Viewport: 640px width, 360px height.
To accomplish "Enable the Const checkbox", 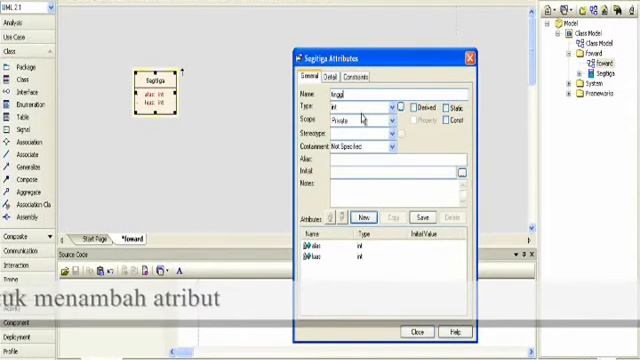I will click(x=446, y=120).
